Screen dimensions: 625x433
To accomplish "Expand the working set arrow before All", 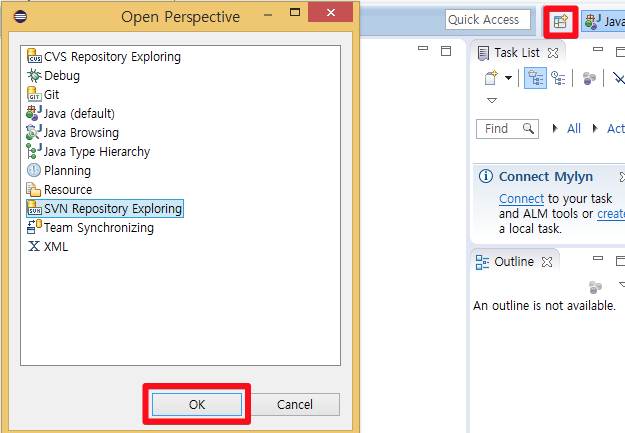I will pos(555,128).
